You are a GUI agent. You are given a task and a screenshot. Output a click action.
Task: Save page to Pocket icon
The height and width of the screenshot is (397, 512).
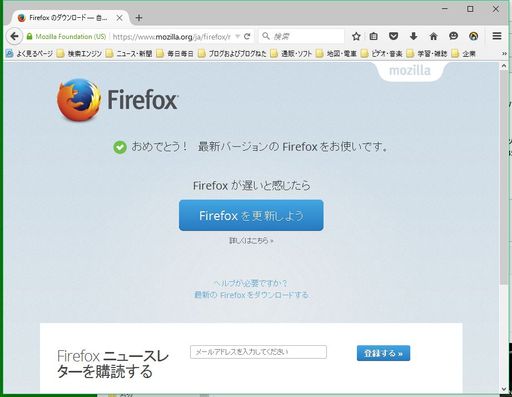(x=394, y=36)
